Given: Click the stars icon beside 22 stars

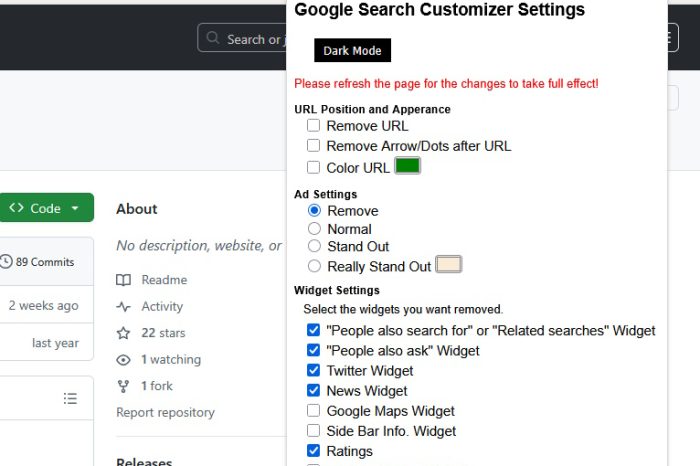Looking at the screenshot, I should (x=124, y=333).
